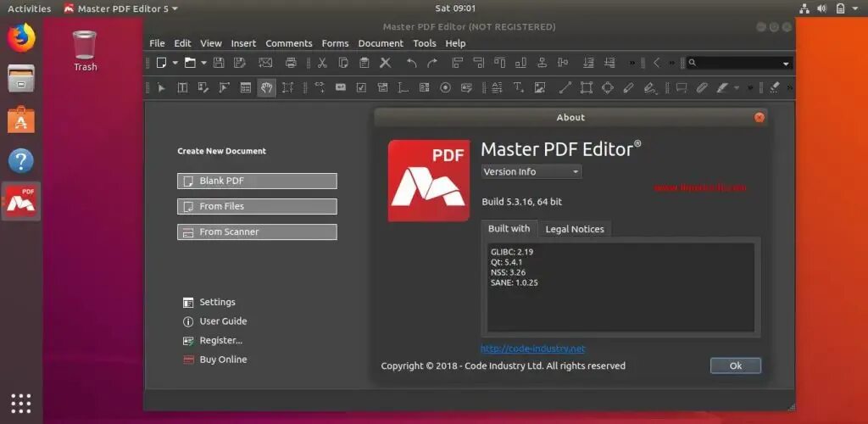Open the Comments menu

(x=289, y=43)
